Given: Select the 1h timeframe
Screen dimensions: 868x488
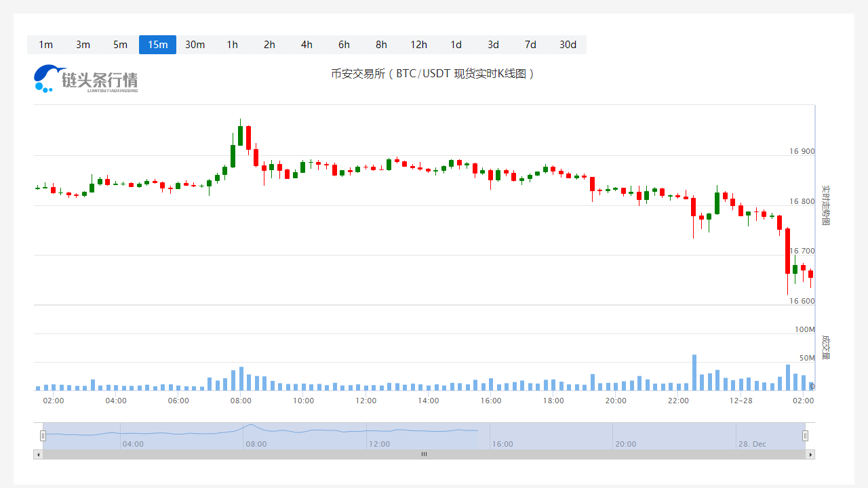Looking at the screenshot, I should pos(232,45).
